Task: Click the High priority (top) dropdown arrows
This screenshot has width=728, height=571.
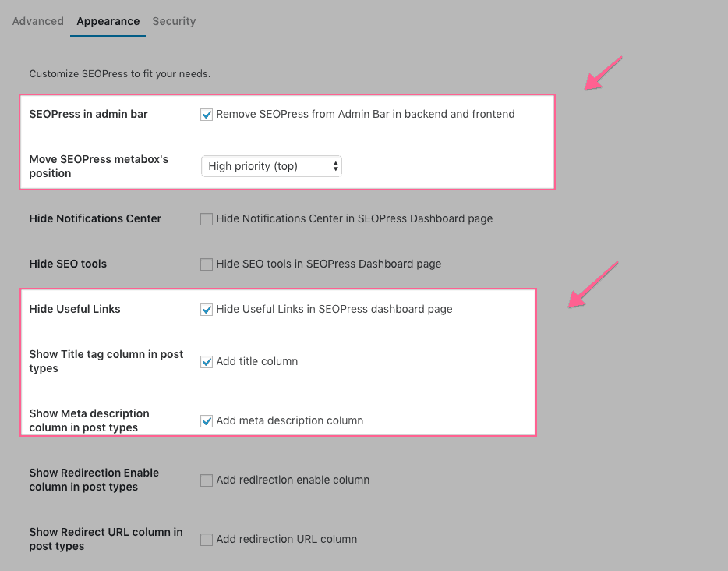Action: pos(335,166)
